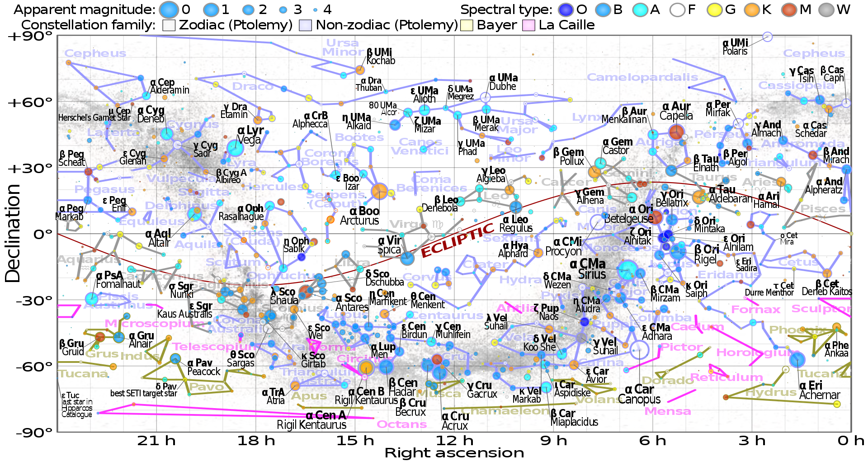Click the 'Declination' axis title

point(13,233)
